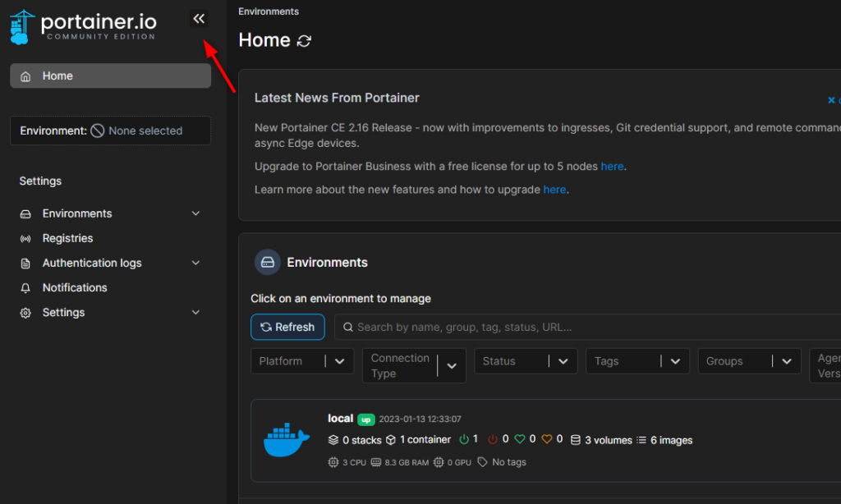Click 'Click on an environment to manage' text
The image size is (841, 504).
[341, 299]
